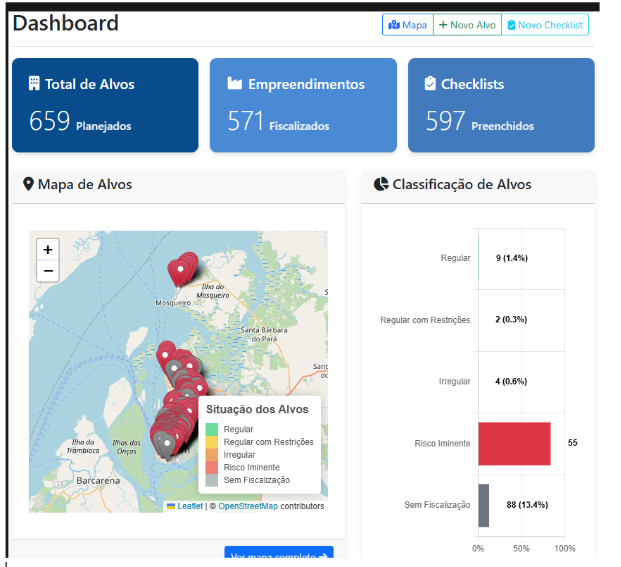Open the Novo Checklist button
The width and height of the screenshot is (621, 567).
pyautogui.click(x=545, y=25)
